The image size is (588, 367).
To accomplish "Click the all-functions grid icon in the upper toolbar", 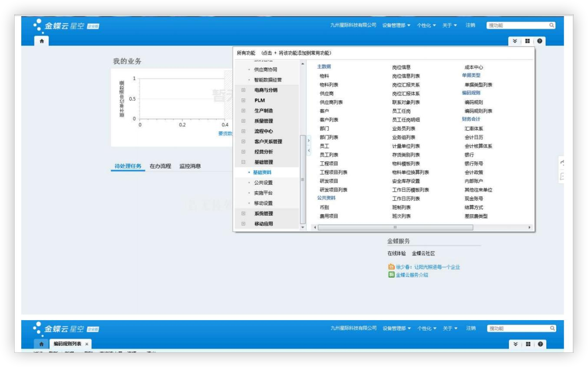I will 527,41.
